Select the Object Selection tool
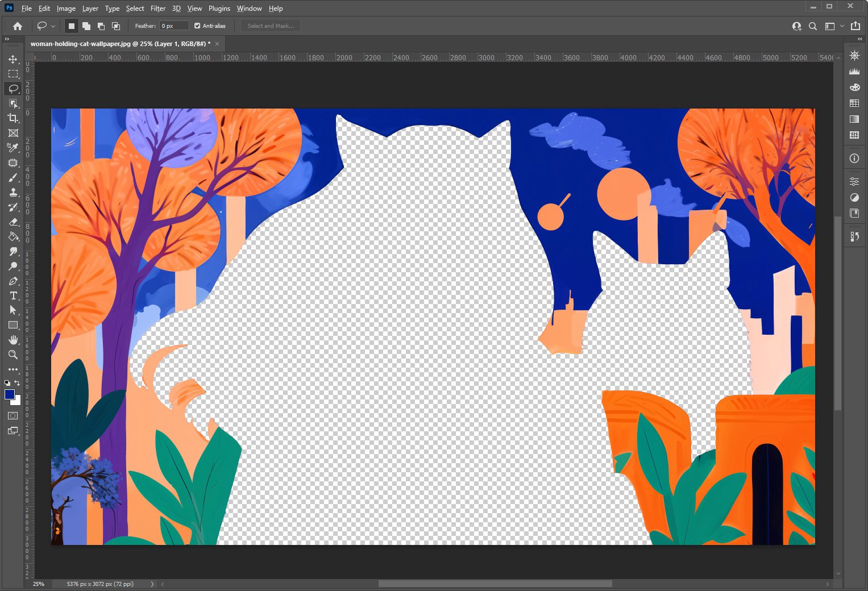Viewport: 868px width, 591px height. pos(13,103)
